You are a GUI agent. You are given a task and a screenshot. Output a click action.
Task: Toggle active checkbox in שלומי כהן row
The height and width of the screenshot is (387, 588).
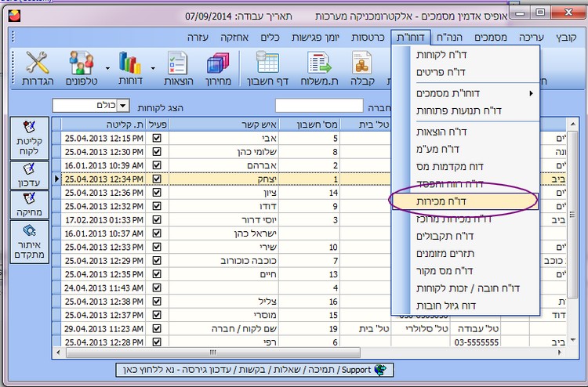[x=157, y=152]
